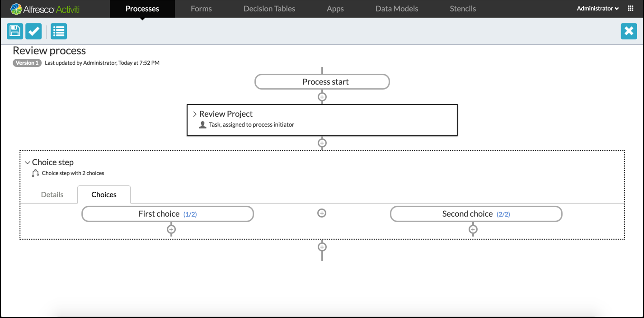Click plus icon below Process start
The height and width of the screenshot is (318, 644).
coord(322,97)
